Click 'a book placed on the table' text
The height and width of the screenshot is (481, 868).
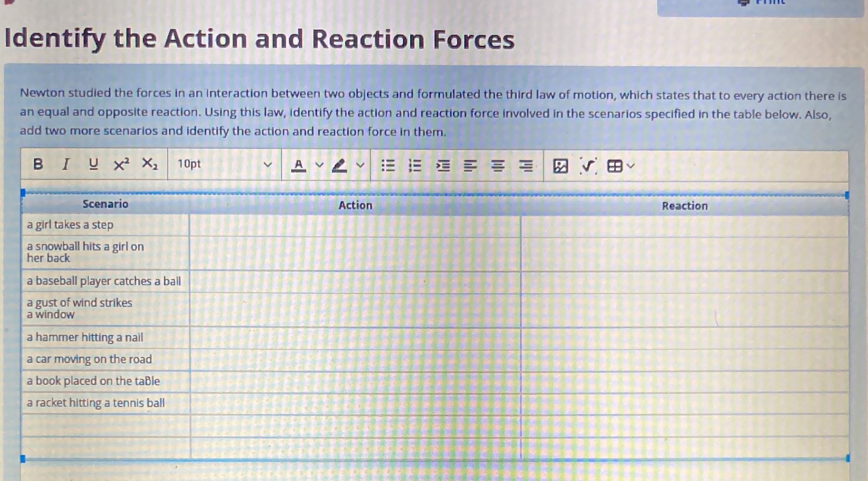[93, 381]
